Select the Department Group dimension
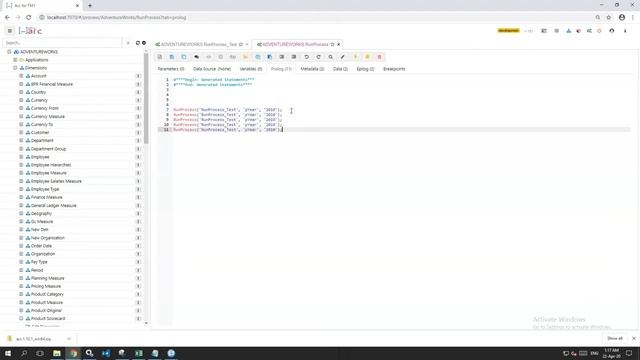This screenshot has height=360, width=640. pos(48,149)
